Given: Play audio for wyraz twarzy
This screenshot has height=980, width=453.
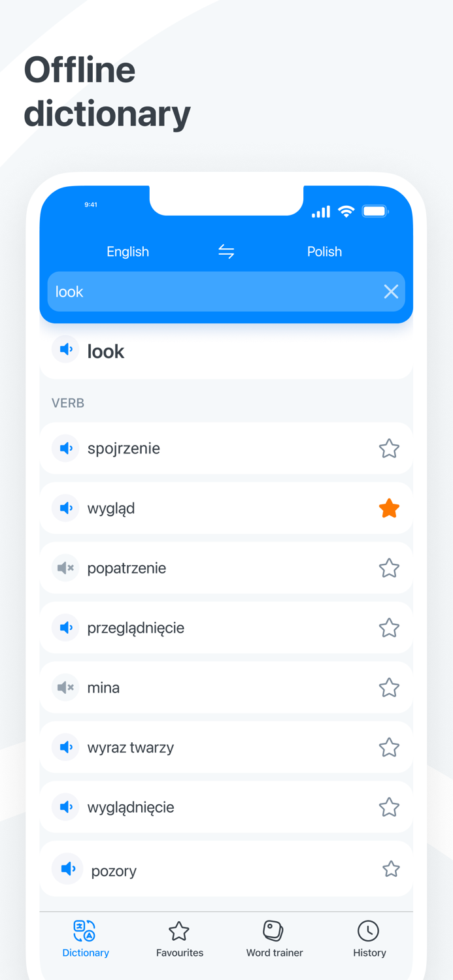Looking at the screenshot, I should coord(65,747).
